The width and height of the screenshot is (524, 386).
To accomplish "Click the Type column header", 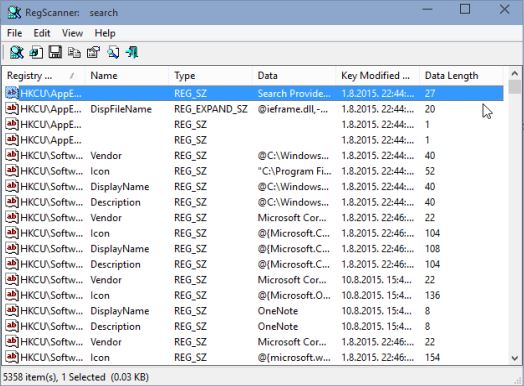I will pos(210,76).
